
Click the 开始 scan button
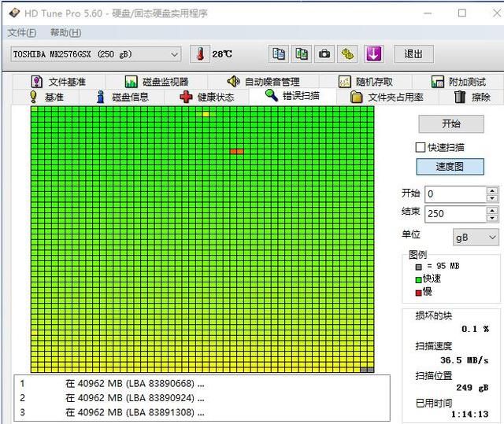[x=451, y=124]
